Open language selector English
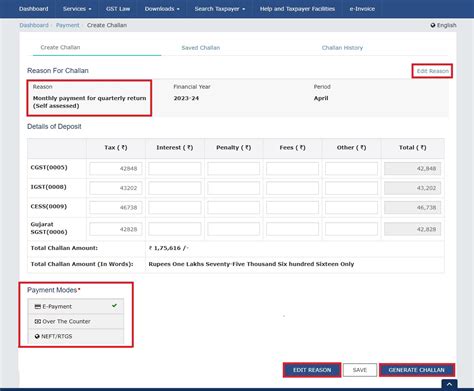The image size is (474, 391). 443,25
